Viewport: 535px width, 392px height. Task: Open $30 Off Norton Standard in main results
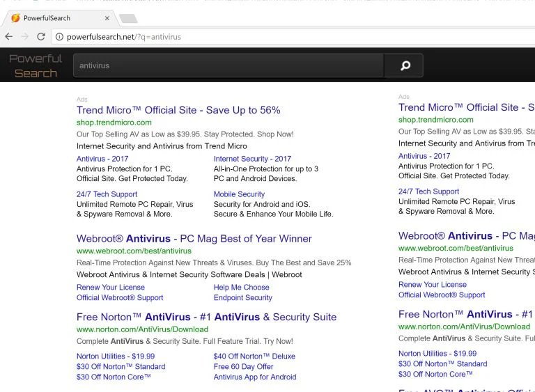click(x=121, y=366)
